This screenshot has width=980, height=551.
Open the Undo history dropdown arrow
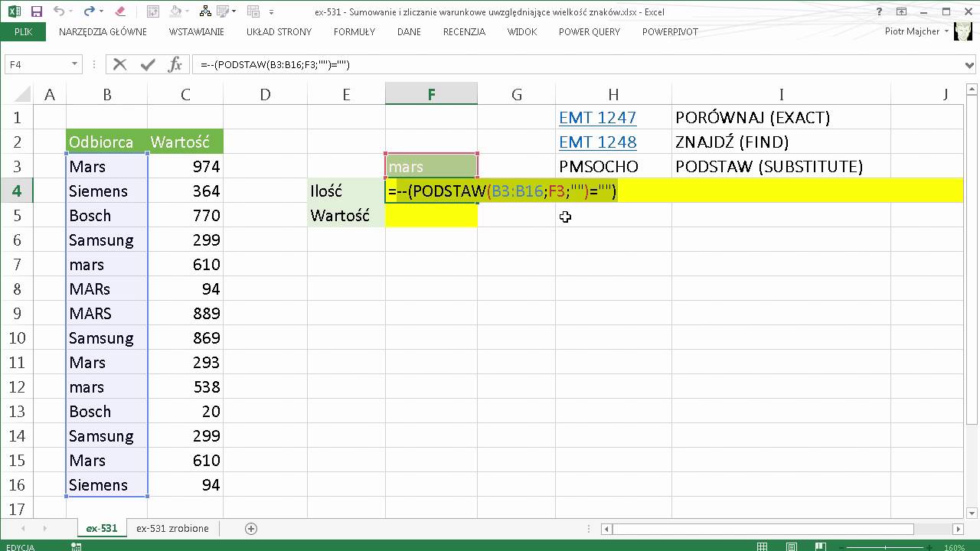72,11
